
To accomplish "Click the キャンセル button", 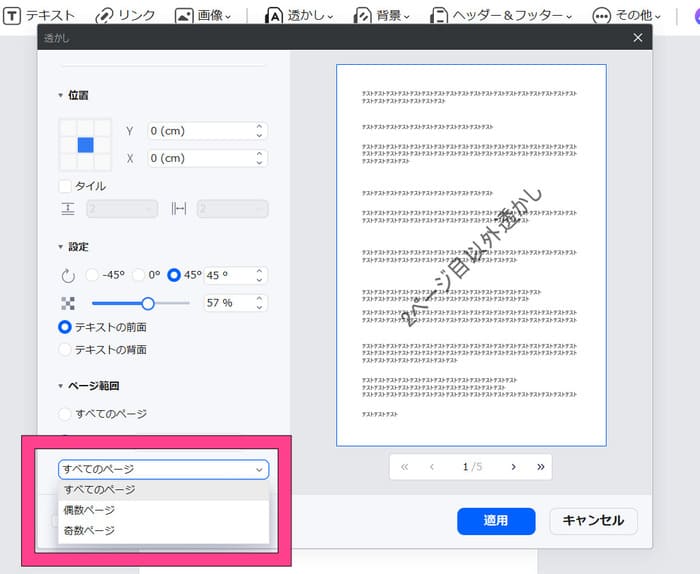I will tap(593, 521).
